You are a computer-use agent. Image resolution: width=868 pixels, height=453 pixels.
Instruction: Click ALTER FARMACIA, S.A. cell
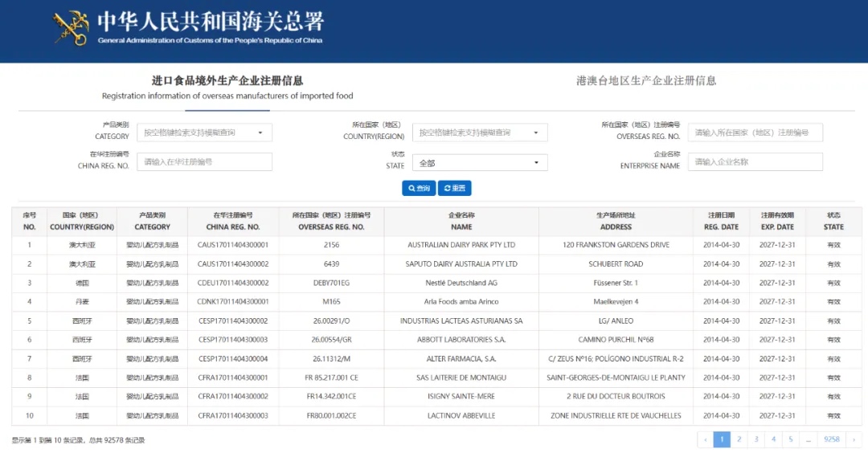(x=461, y=359)
